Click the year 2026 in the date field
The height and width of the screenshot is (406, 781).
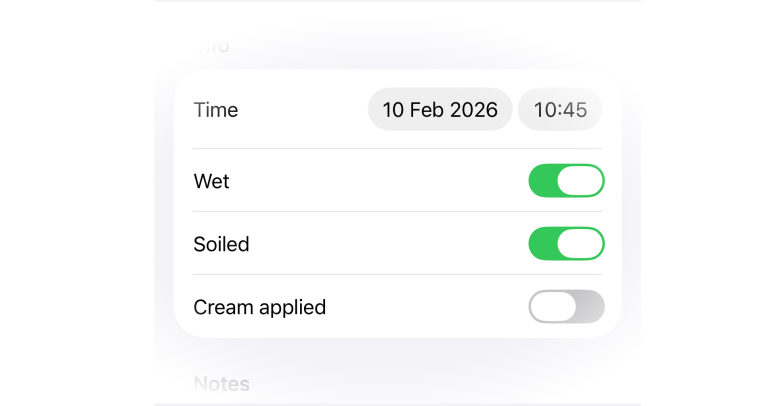[x=474, y=110]
